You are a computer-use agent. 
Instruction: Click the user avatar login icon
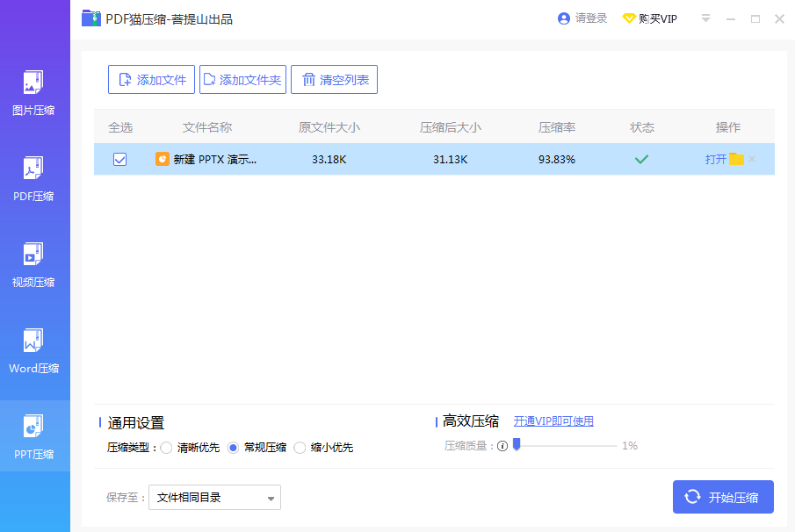tap(564, 18)
